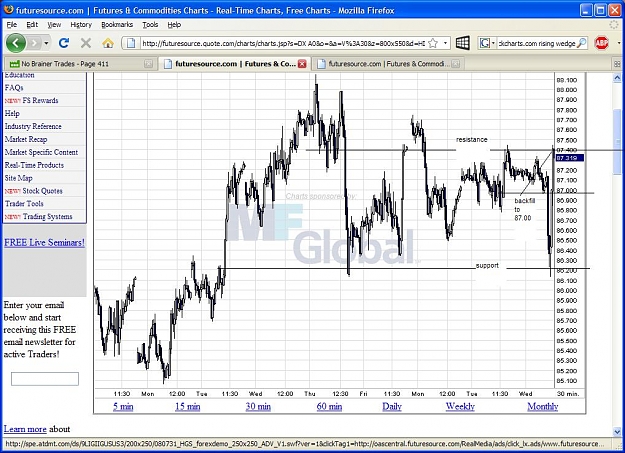Open the Trading Systems link
The image size is (625, 453).
(47, 217)
